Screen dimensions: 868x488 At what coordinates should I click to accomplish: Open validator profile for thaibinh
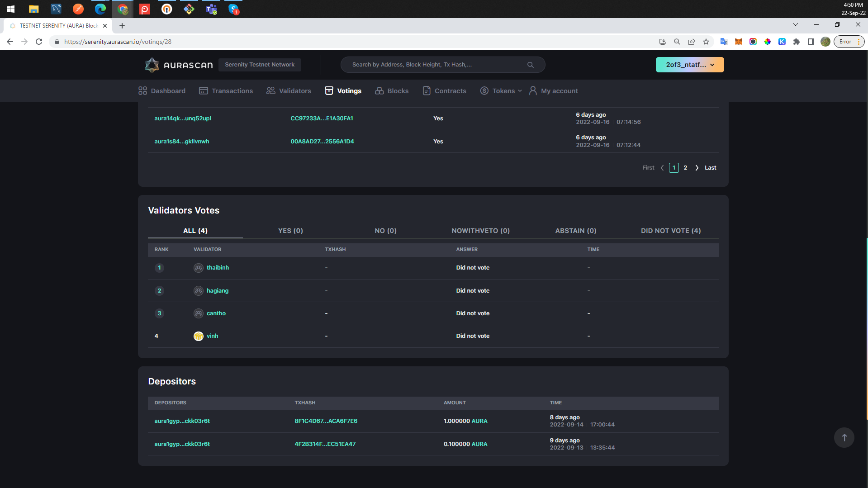218,268
